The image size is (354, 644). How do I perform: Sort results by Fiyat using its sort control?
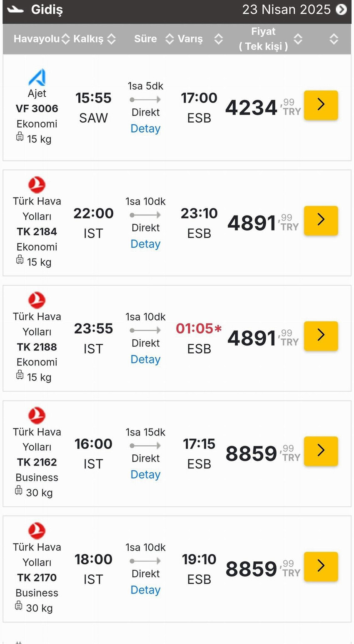point(298,38)
